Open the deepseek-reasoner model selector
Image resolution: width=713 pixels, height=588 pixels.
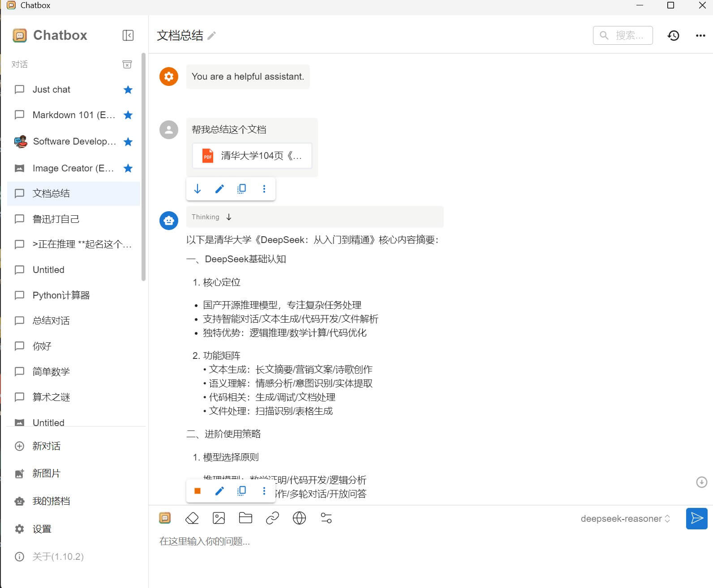(x=625, y=519)
